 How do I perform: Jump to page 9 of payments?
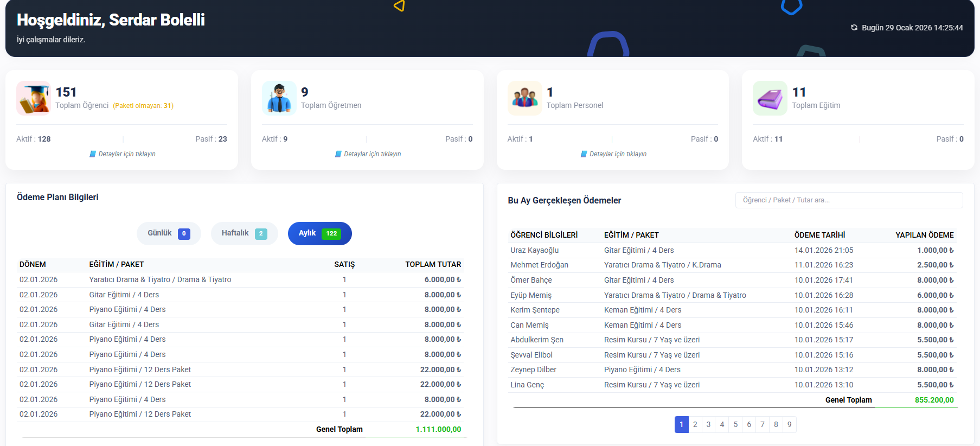(x=789, y=424)
